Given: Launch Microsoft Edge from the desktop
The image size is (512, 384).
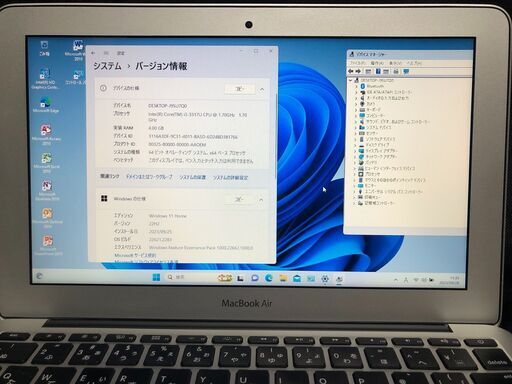Looking at the screenshot, I should coord(46,104).
